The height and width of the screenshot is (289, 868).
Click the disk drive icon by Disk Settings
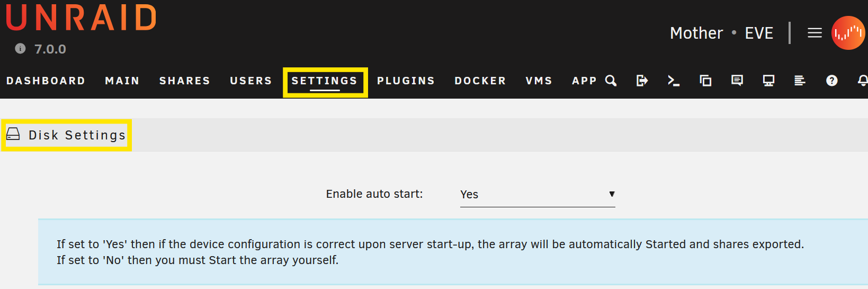[x=13, y=134]
